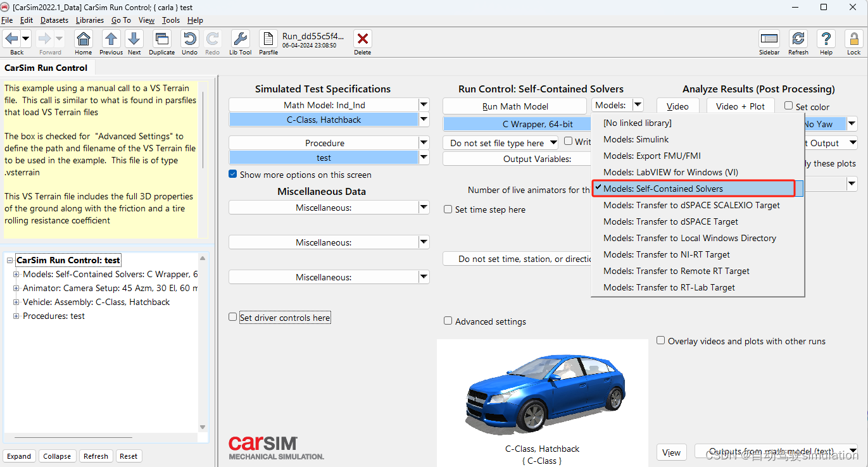The width and height of the screenshot is (868, 467).
Task: Click the Previous up-arrow icon
Action: point(111,38)
